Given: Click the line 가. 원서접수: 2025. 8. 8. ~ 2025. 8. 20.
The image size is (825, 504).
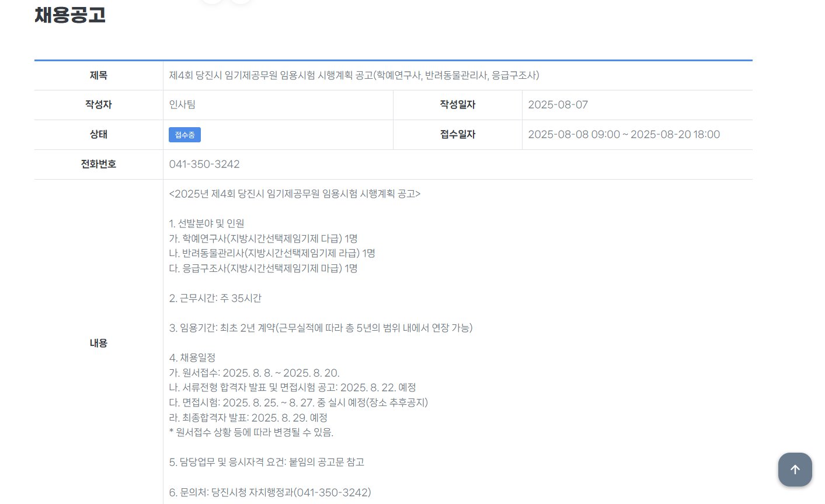Looking at the screenshot, I should click(x=255, y=373).
